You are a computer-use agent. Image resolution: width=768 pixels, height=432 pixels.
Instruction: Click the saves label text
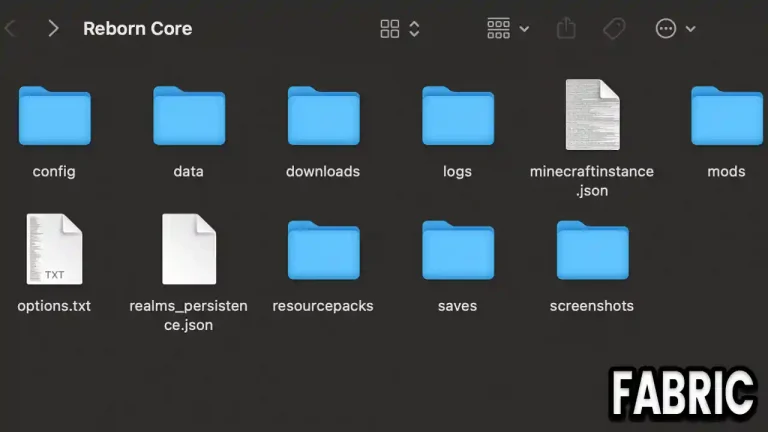(457, 306)
